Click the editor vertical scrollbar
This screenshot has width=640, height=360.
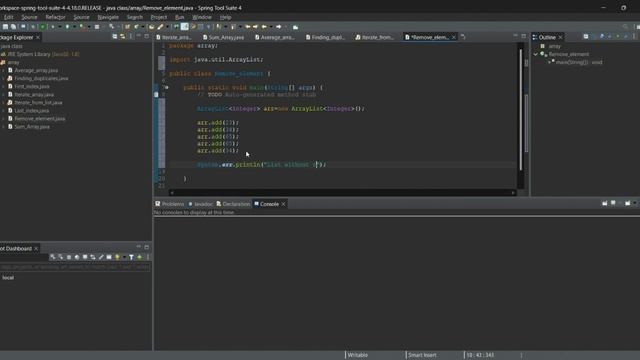pos(520,109)
